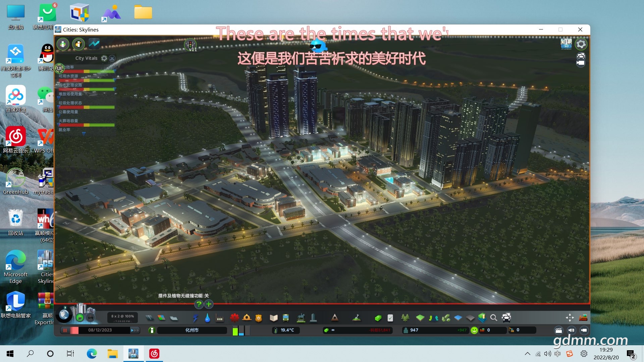Toggle the green plus mod button
This screenshot has height=362, width=644.
pyautogui.click(x=209, y=304)
